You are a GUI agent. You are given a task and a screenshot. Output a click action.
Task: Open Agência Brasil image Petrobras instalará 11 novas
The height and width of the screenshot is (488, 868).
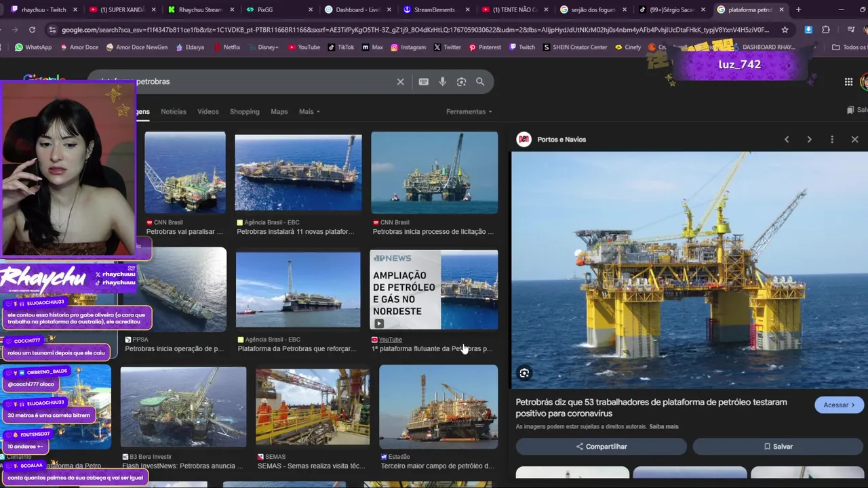tap(298, 172)
